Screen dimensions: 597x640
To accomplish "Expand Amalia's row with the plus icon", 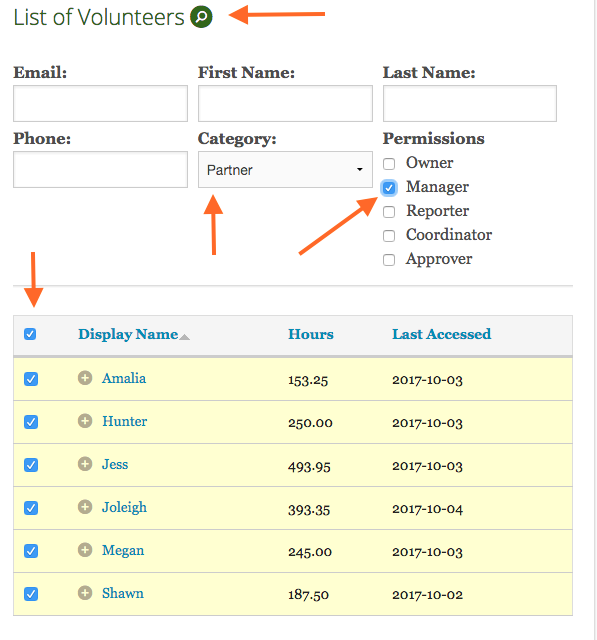I will [x=85, y=378].
